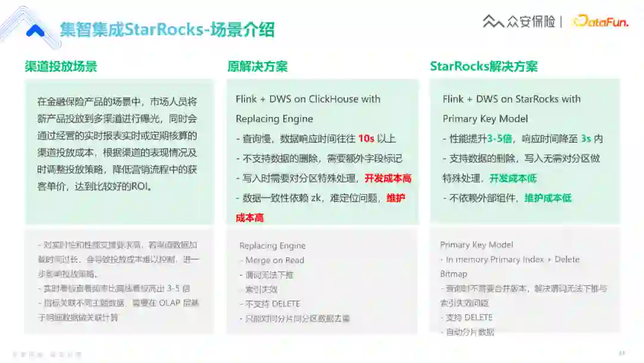
Task: Click the line 支持数据的删除，写入无需对分区做
Action: (x=521, y=159)
